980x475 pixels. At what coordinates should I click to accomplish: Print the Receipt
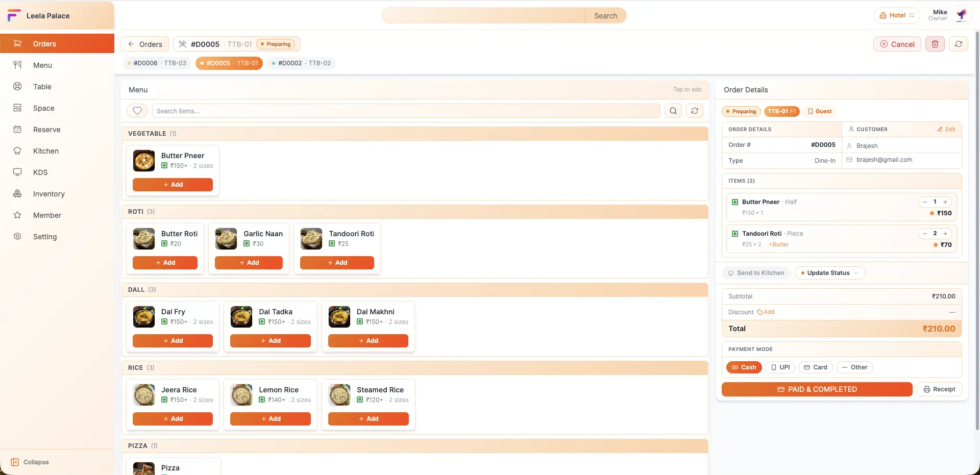point(939,389)
